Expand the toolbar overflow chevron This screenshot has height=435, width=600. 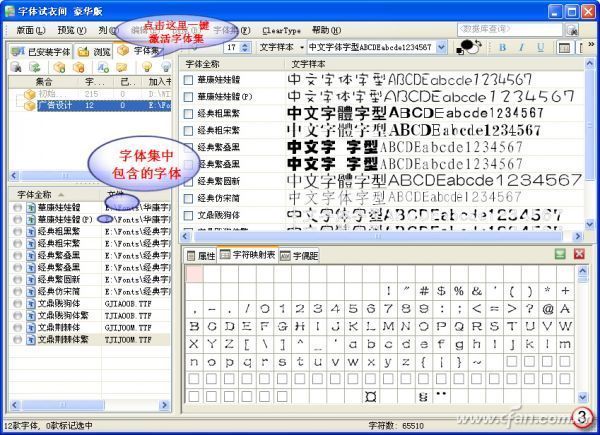point(592,44)
